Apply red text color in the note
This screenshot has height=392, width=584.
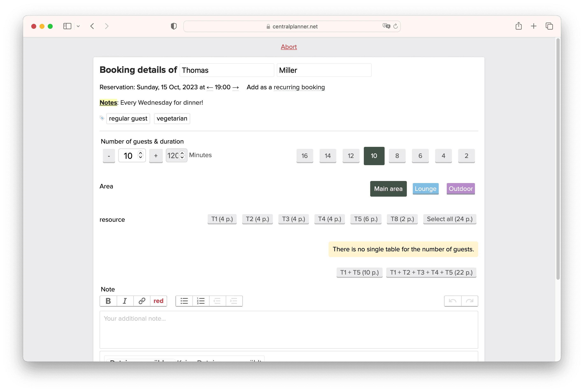(x=158, y=301)
